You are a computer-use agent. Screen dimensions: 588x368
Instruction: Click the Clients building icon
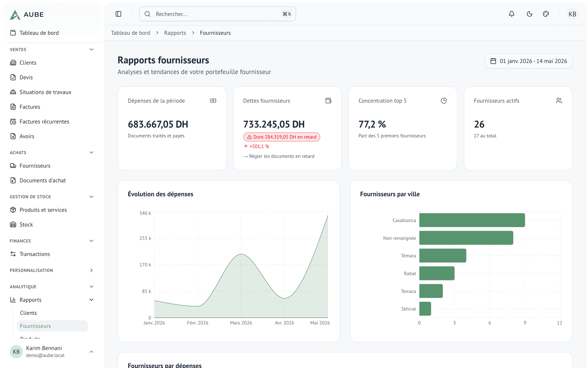[x=13, y=63]
